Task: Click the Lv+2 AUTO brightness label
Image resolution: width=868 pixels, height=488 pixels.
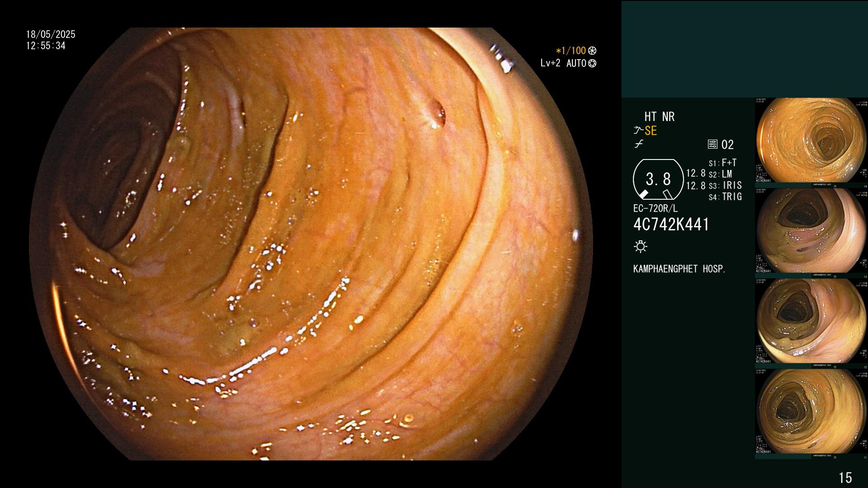Action: pyautogui.click(x=563, y=63)
